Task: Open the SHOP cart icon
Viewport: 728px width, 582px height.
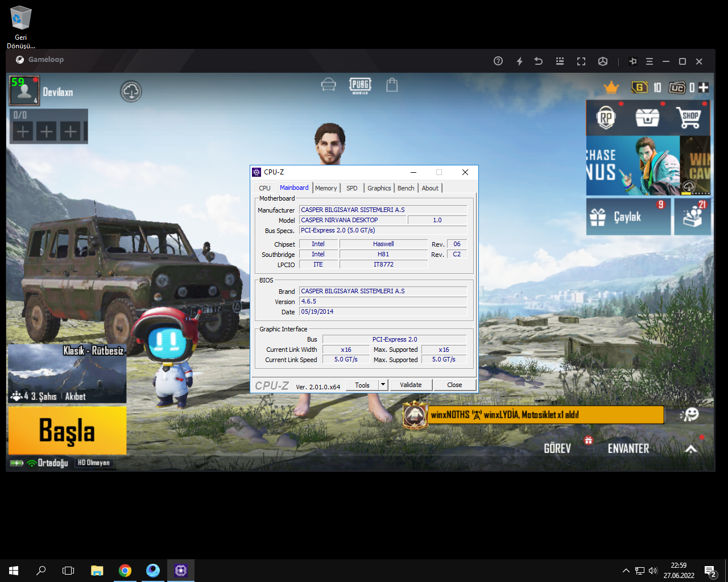Action: click(690, 117)
